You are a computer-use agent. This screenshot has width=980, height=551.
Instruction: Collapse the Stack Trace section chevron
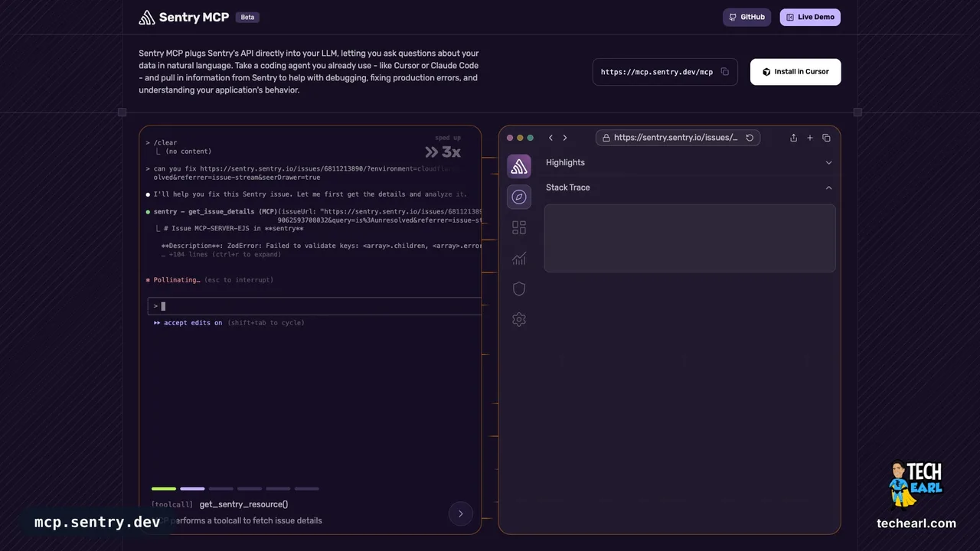click(x=828, y=187)
